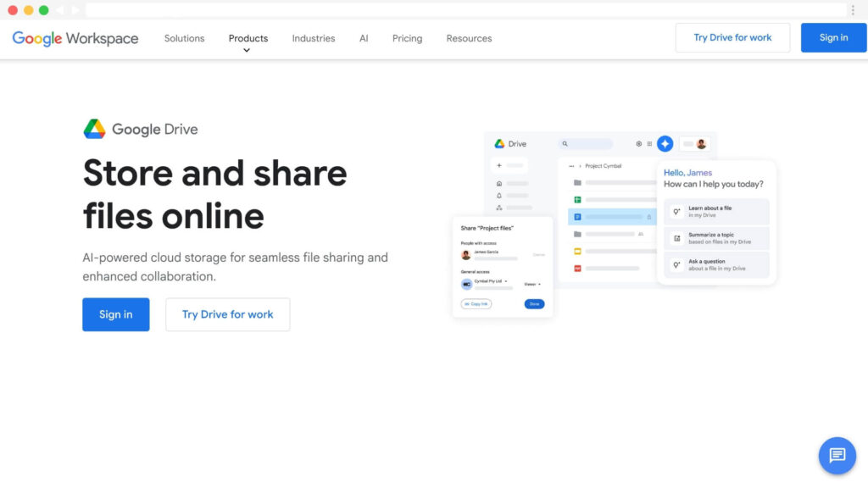Click James's profile avatar in mockup header
Screen dimensions: 868x488
701,144
